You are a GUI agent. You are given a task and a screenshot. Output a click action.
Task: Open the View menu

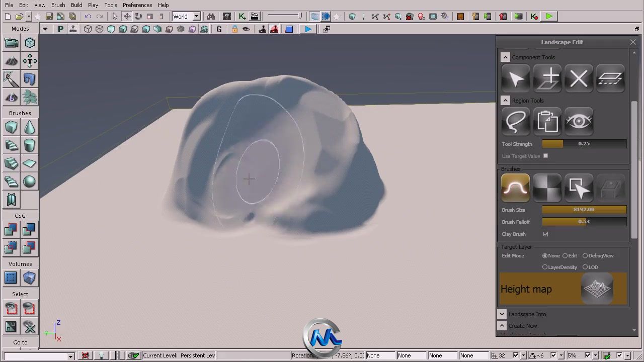coord(40,5)
